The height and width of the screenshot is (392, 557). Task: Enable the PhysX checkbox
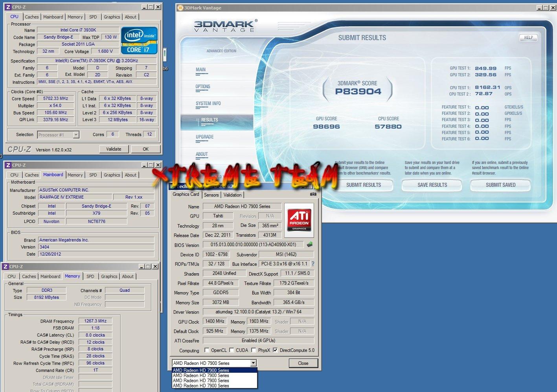click(x=254, y=350)
